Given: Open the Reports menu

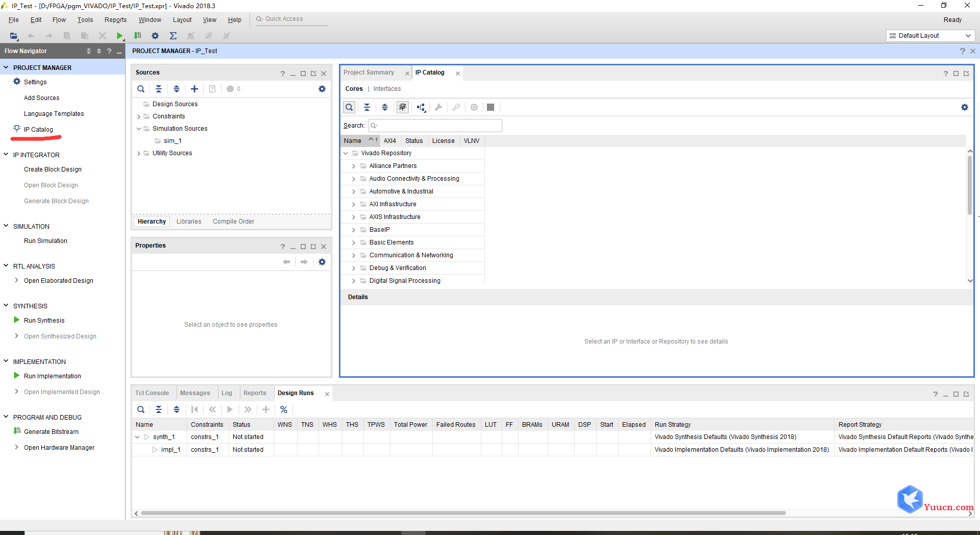Looking at the screenshot, I should [x=116, y=20].
